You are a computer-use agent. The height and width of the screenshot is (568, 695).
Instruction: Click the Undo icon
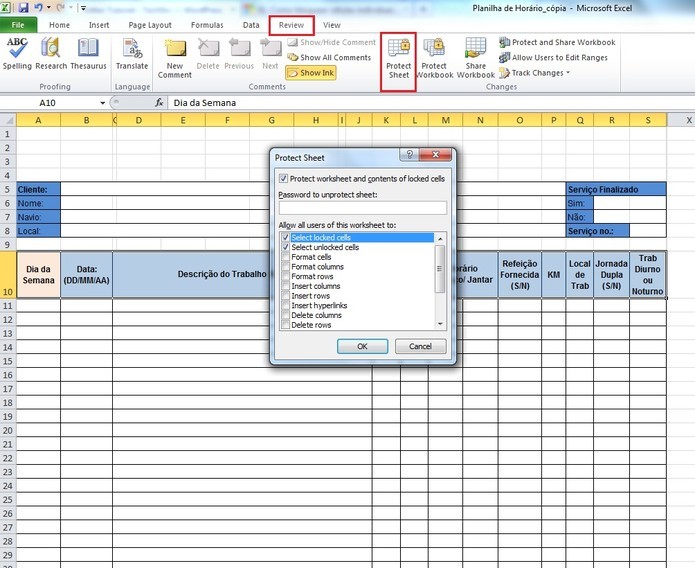[39, 8]
